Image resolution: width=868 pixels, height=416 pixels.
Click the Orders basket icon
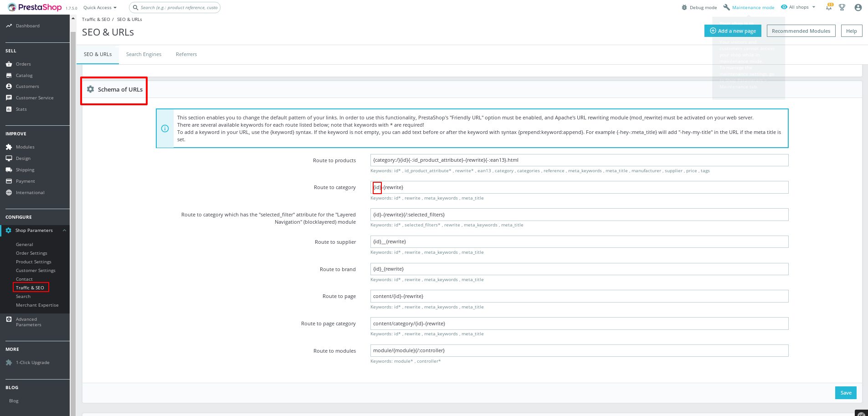click(9, 64)
